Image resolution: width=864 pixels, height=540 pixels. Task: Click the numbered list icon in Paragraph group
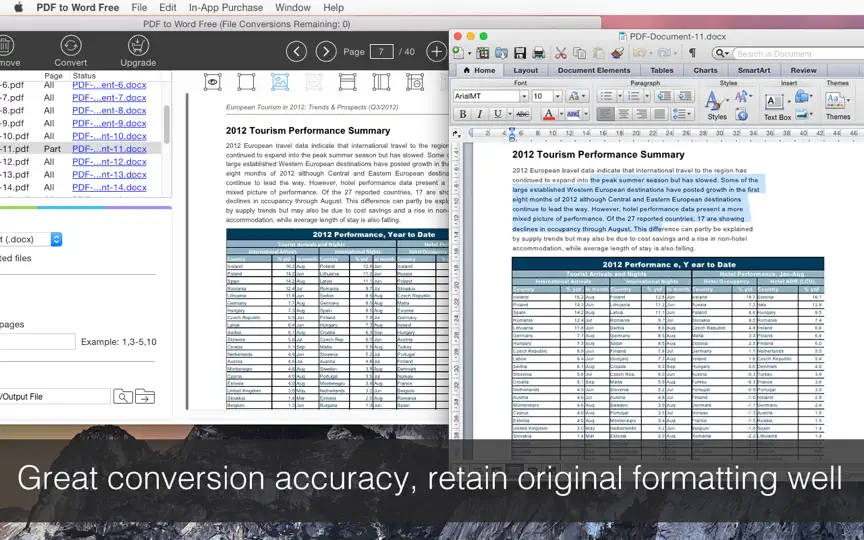tap(634, 96)
